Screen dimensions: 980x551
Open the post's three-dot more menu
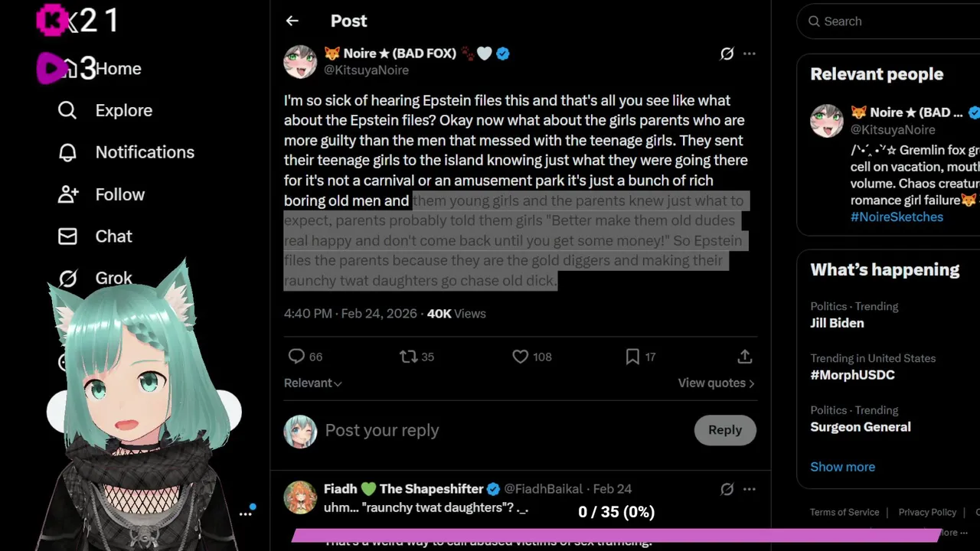pyautogui.click(x=750, y=54)
